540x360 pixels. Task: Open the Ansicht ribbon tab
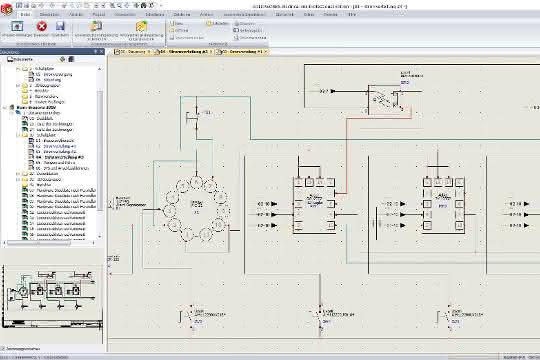click(x=76, y=14)
